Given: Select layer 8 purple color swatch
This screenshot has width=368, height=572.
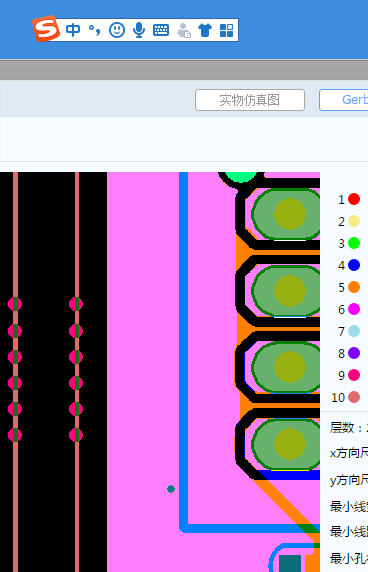Looking at the screenshot, I should pyautogui.click(x=354, y=353).
